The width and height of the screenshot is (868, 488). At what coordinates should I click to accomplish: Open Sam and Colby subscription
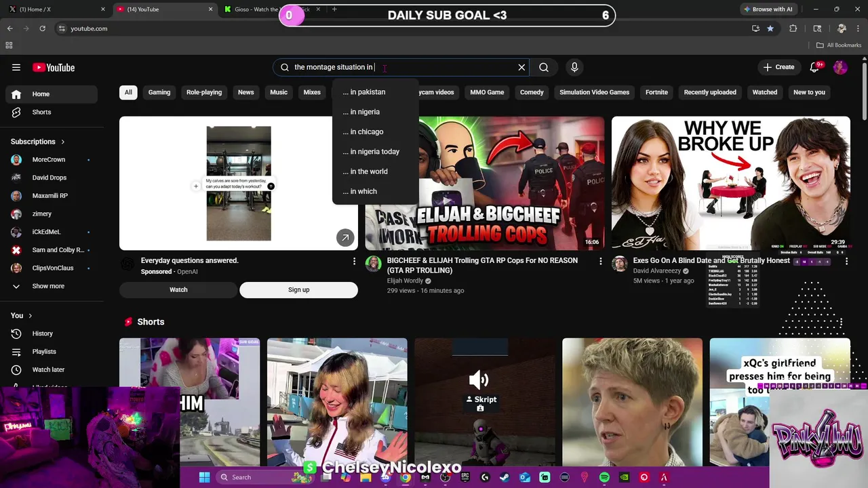(x=52, y=250)
